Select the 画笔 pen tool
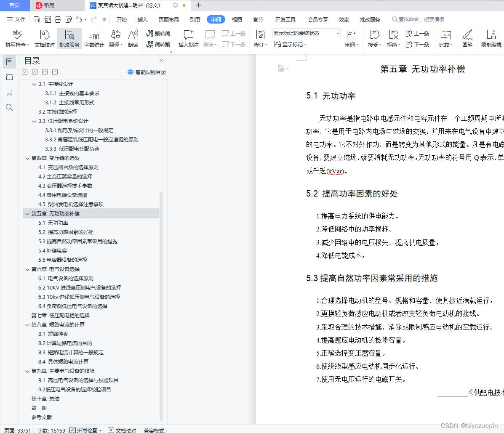This screenshot has width=504, height=433. click(x=467, y=39)
